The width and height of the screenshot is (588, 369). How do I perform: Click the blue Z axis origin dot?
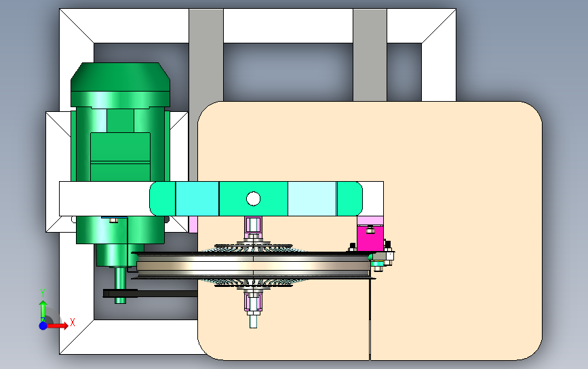click(x=43, y=326)
